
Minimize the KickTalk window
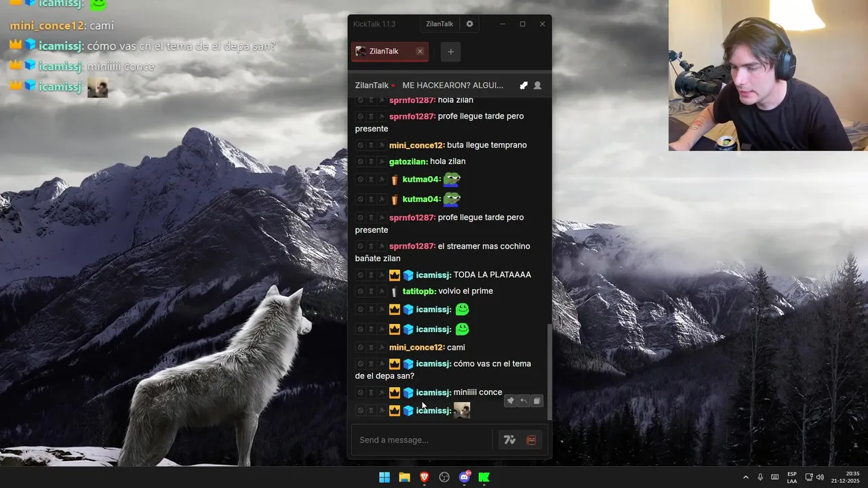click(x=502, y=24)
